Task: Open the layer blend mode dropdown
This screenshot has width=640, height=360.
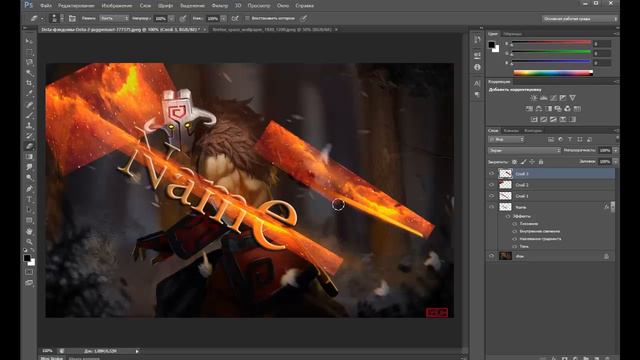Action: point(524,151)
